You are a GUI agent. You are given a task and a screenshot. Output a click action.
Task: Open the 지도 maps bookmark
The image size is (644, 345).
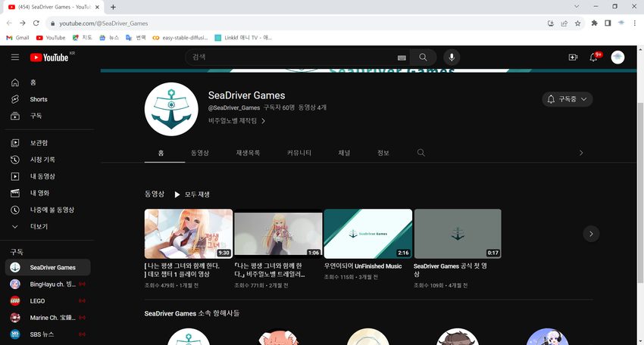tap(82, 38)
